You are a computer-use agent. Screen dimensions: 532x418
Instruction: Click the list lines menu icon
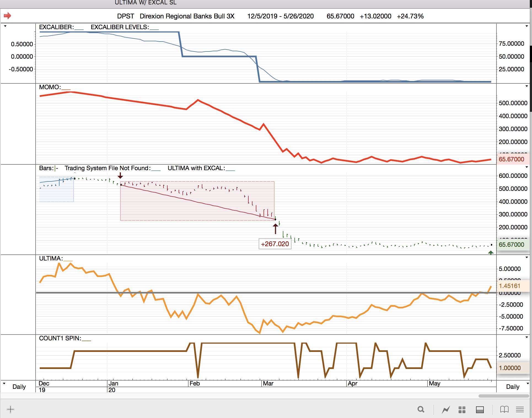[x=520, y=409]
